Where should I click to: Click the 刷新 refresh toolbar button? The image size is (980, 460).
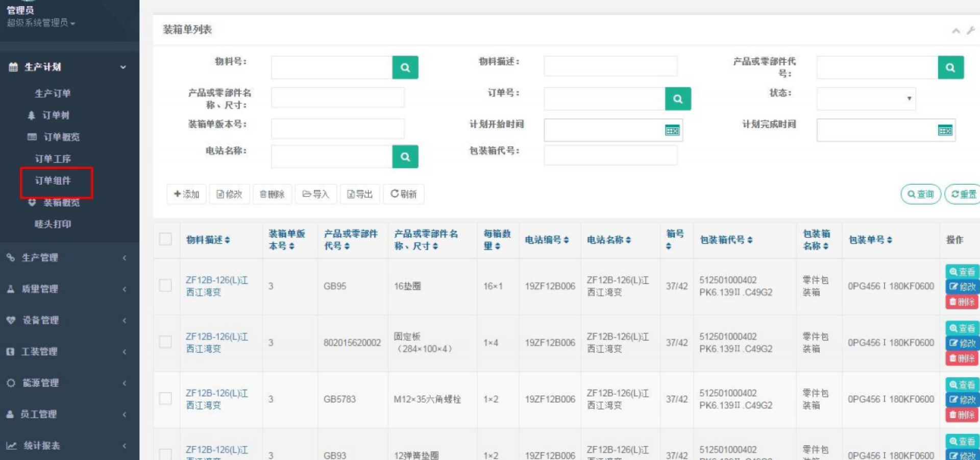[403, 194]
